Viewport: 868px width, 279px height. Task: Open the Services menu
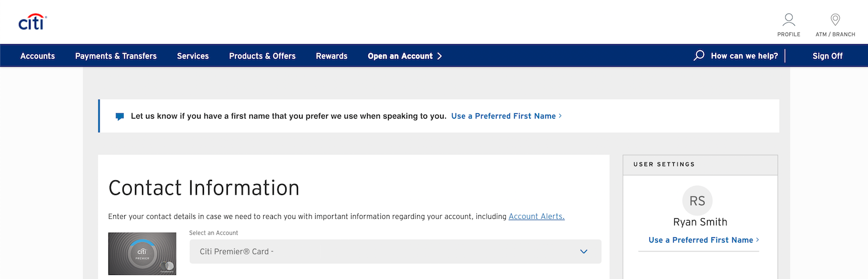tap(193, 56)
